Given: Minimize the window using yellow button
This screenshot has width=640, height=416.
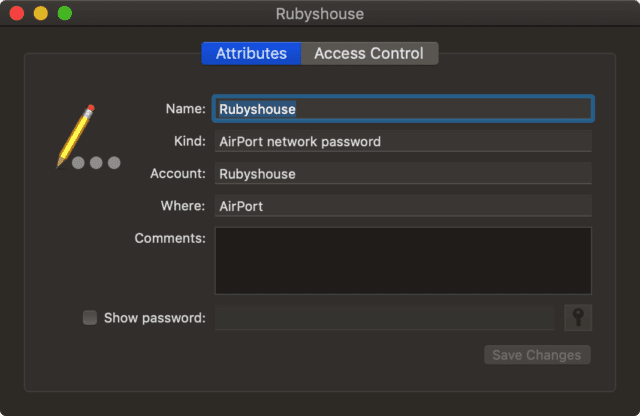Looking at the screenshot, I should pyautogui.click(x=41, y=14).
